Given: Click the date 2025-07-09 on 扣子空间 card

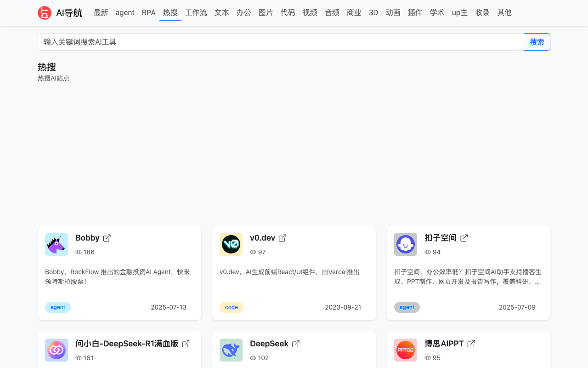Looking at the screenshot, I should (517, 307).
